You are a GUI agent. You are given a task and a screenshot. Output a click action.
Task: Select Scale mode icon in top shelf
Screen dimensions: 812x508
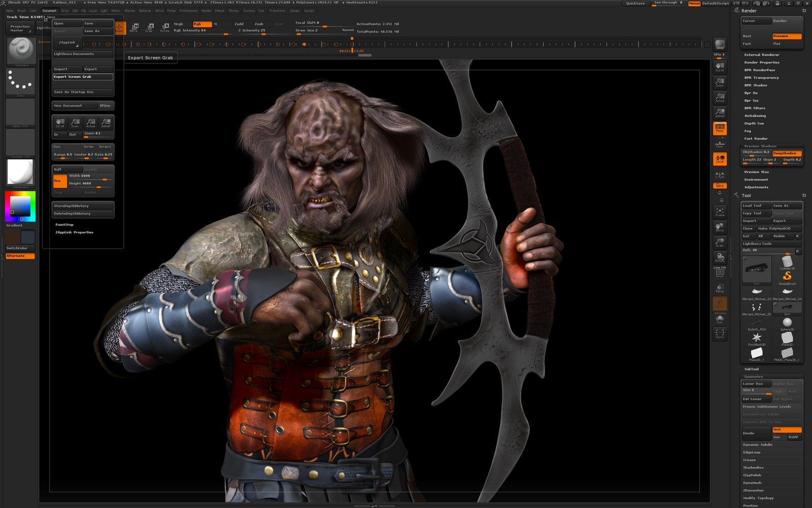pyautogui.click(x=150, y=27)
